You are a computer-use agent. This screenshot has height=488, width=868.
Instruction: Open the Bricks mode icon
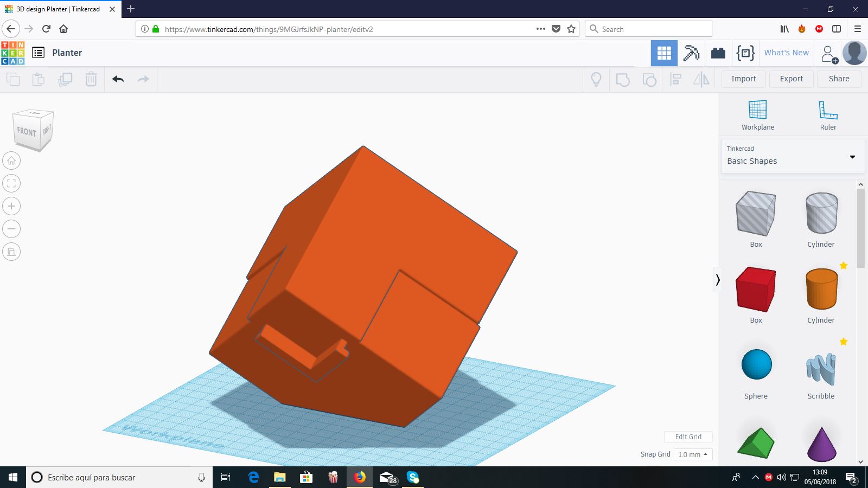click(718, 53)
